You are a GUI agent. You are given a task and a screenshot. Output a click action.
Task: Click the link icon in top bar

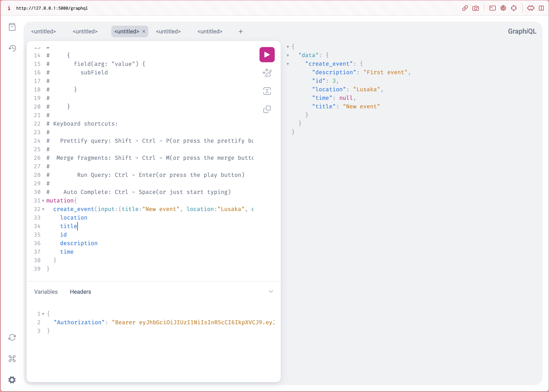[465, 8]
